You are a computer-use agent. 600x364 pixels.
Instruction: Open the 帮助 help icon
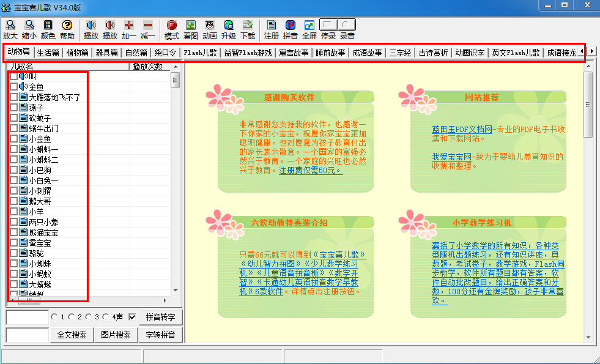pos(67,25)
